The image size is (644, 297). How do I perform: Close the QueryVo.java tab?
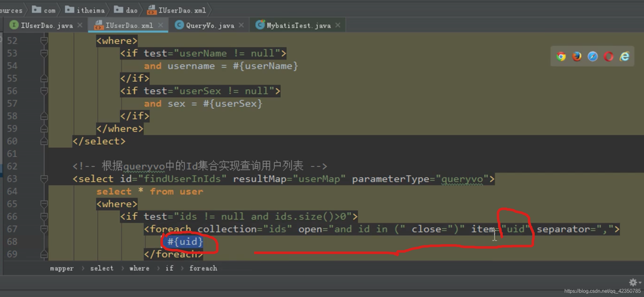coord(241,25)
